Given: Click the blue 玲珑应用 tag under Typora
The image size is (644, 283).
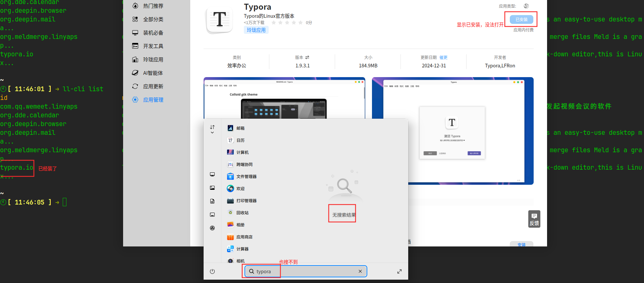Looking at the screenshot, I should (x=256, y=30).
